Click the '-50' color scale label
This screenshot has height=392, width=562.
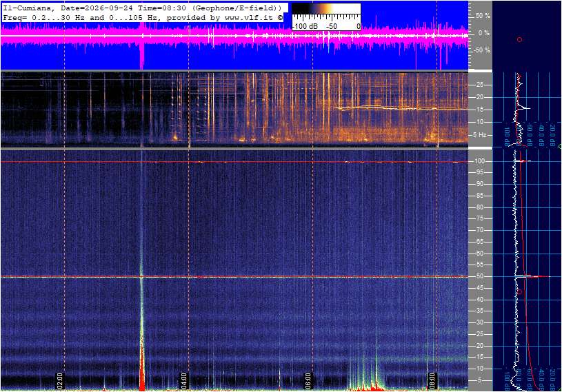[332, 26]
